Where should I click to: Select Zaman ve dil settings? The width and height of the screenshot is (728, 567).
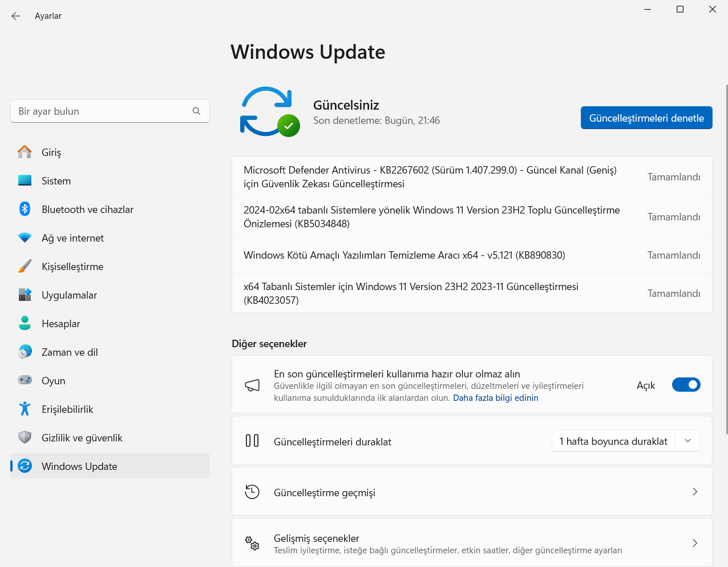coord(110,352)
